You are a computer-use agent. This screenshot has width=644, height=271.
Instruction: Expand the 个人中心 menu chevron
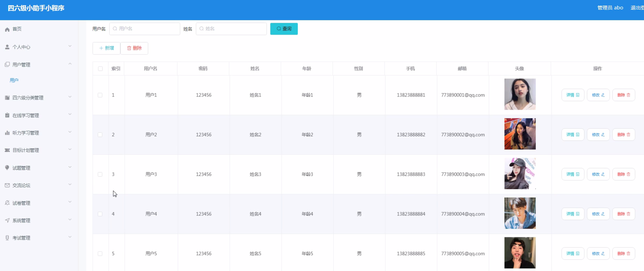70,46
